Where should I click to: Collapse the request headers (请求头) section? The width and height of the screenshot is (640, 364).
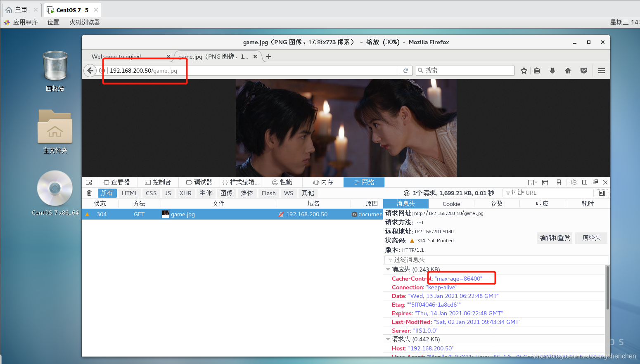(388, 339)
